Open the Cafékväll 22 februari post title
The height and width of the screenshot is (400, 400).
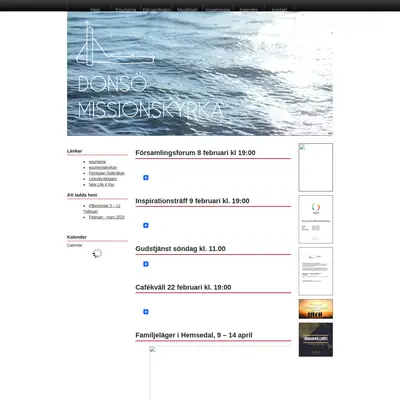click(183, 287)
